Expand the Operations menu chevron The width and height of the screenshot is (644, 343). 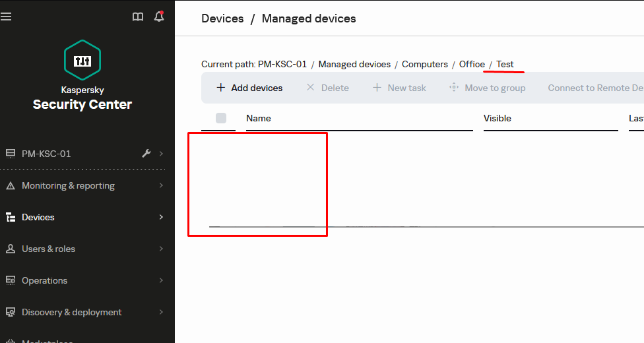coord(161,281)
